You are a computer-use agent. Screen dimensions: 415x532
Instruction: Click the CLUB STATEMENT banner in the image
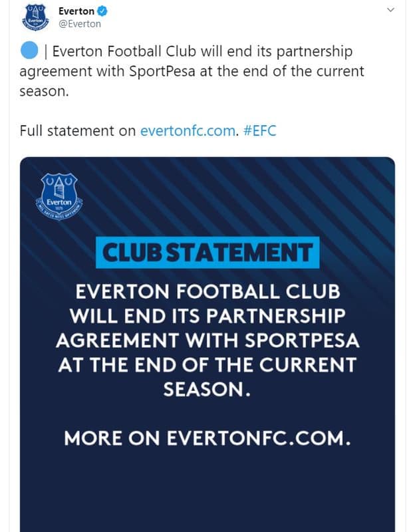click(x=207, y=249)
